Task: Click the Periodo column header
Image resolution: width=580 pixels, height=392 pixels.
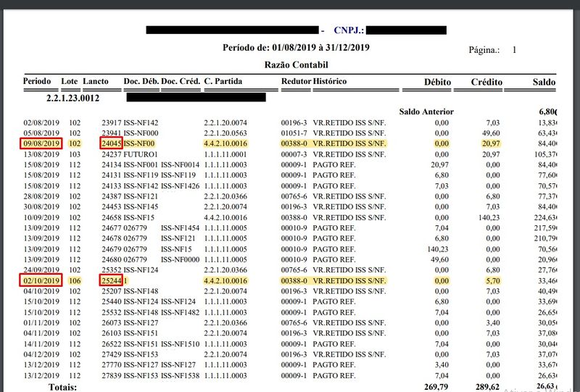Action: [37, 81]
